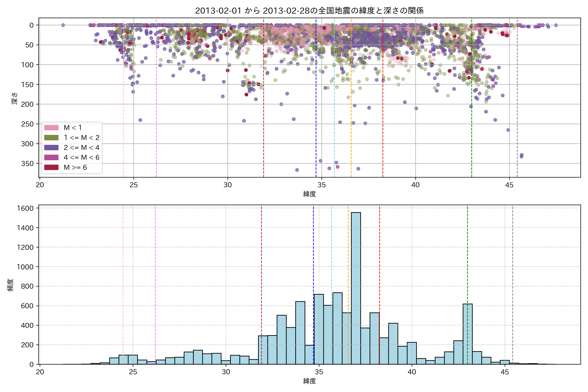Click the olive green '1 <= M < 2' swatch
Viewport: 588px width, 392px height.
pos(51,138)
